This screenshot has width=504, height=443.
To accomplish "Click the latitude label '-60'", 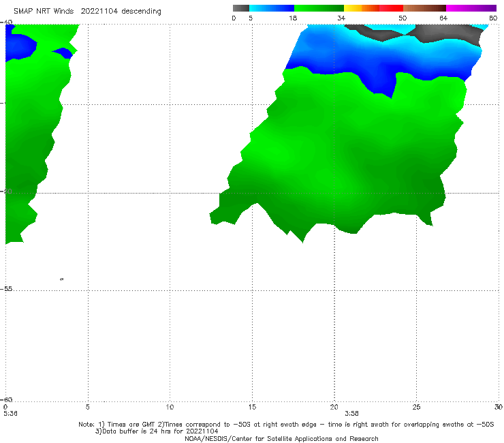I will click(7, 399).
